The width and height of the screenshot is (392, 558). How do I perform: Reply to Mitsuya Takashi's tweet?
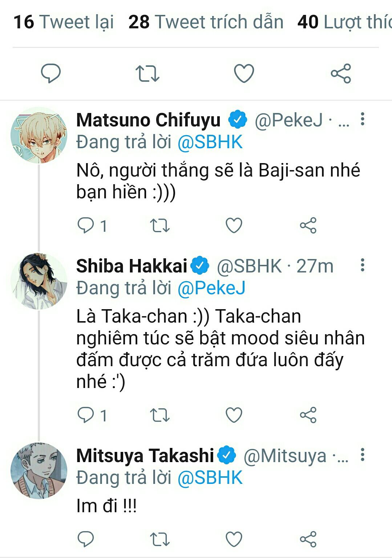coord(86,539)
